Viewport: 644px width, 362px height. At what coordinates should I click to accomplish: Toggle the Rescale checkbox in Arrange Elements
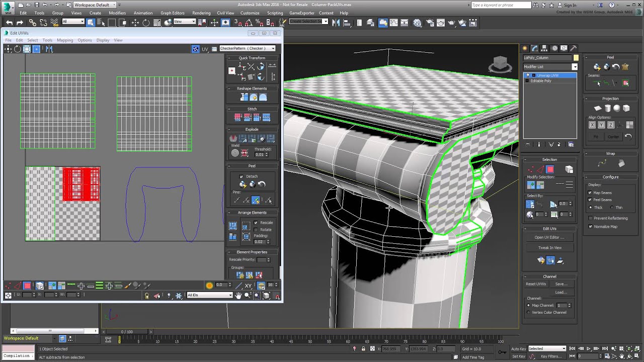(x=256, y=223)
